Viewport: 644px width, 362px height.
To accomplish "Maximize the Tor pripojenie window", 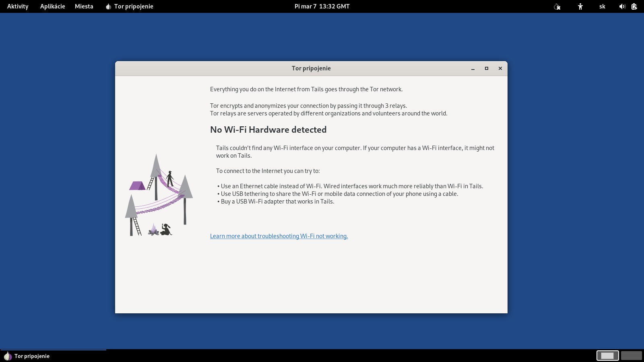I will (x=487, y=68).
